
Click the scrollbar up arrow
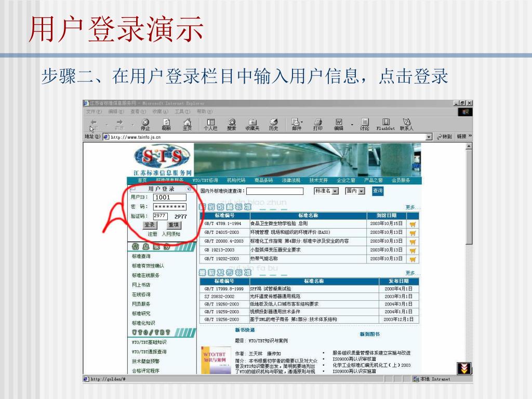point(469,146)
